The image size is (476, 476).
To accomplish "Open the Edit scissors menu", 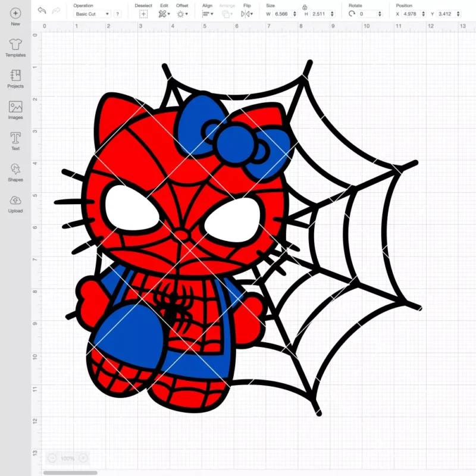I will pyautogui.click(x=164, y=14).
